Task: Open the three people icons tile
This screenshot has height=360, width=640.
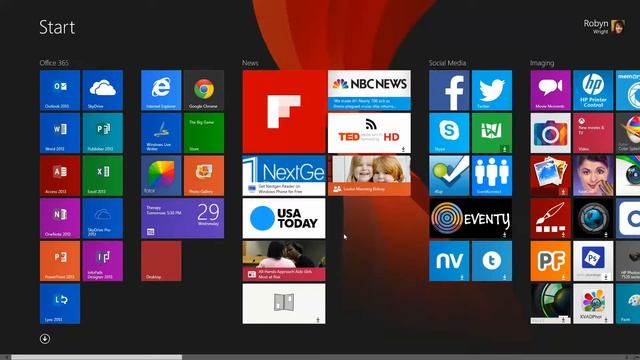Action: pos(492,176)
